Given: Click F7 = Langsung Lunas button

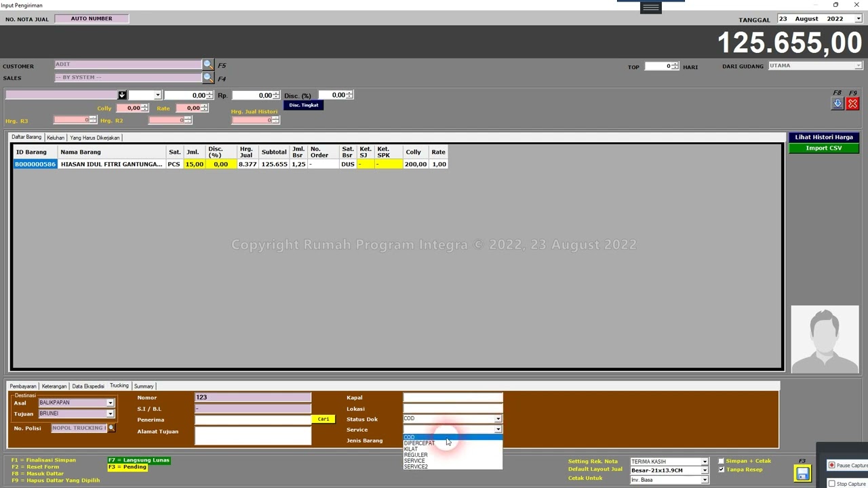Looking at the screenshot, I should pyautogui.click(x=138, y=460).
